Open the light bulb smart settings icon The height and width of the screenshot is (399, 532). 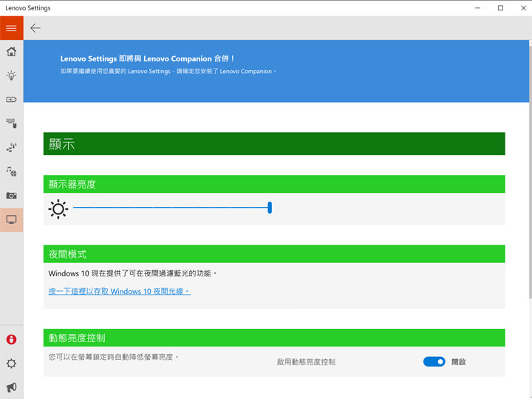point(11,75)
